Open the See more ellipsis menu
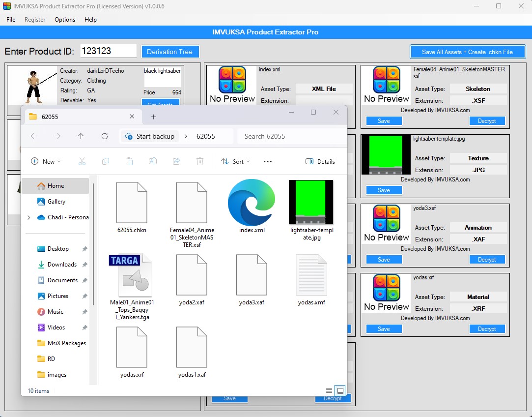532x417 pixels. click(267, 162)
